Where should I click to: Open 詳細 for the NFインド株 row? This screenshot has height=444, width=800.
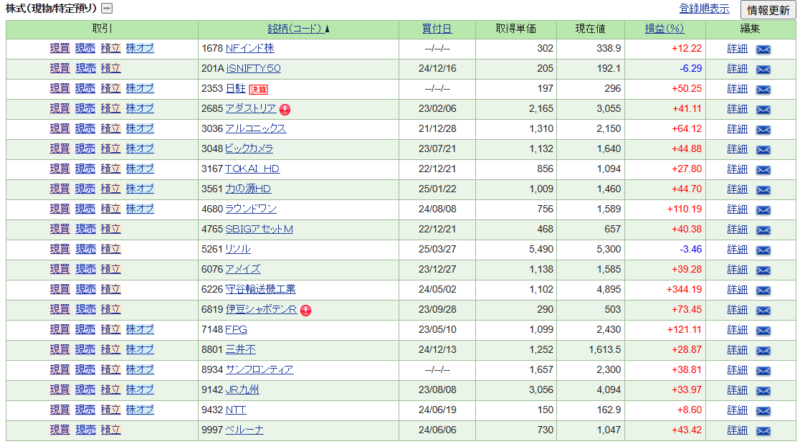point(737,48)
